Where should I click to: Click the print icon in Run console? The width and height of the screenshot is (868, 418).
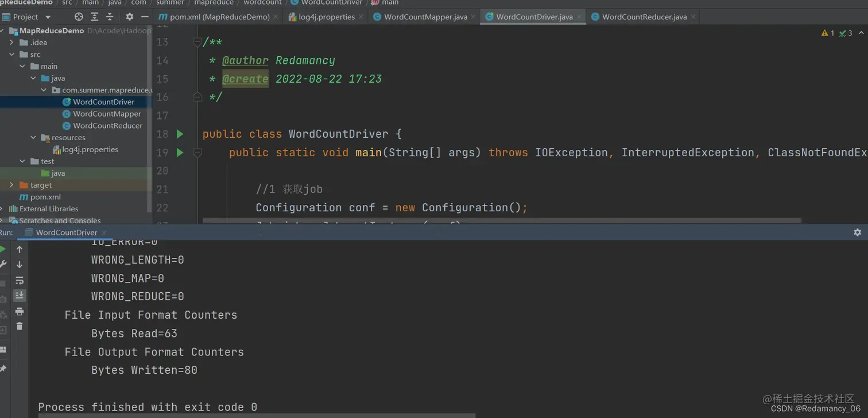pos(20,311)
